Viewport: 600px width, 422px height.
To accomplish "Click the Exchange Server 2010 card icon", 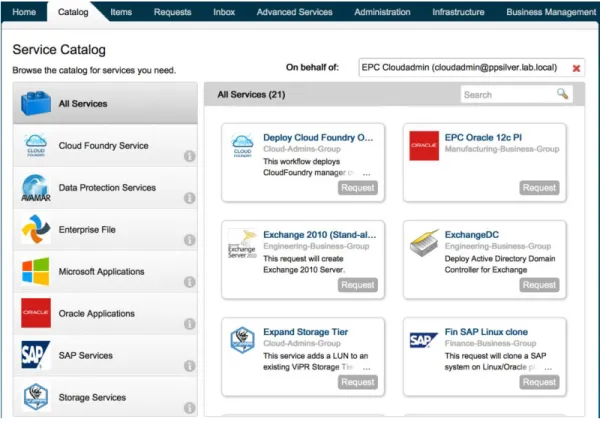I will 242,244.
